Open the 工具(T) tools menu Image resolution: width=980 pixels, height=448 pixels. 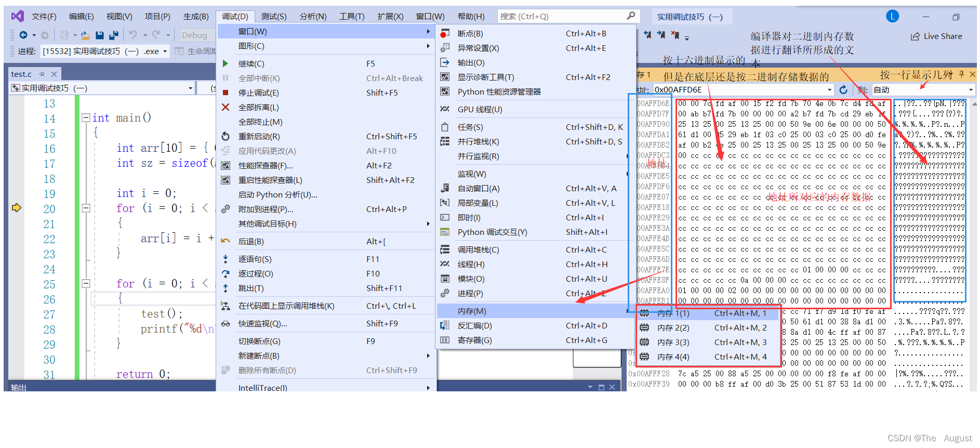click(352, 17)
